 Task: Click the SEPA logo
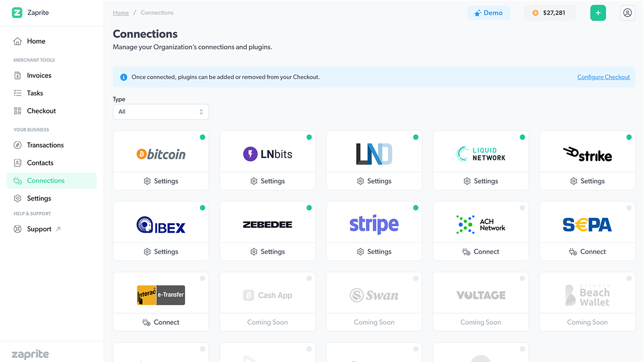pos(588,225)
